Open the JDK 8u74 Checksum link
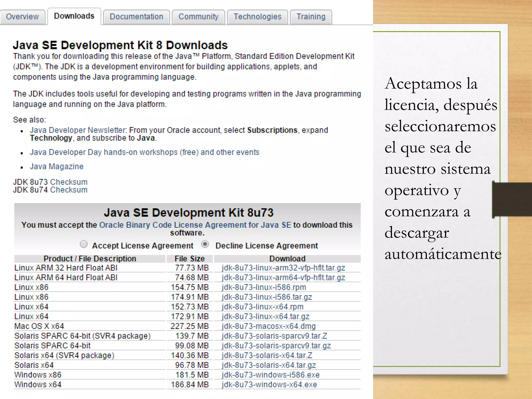This screenshot has width=532, height=399. coord(69,190)
